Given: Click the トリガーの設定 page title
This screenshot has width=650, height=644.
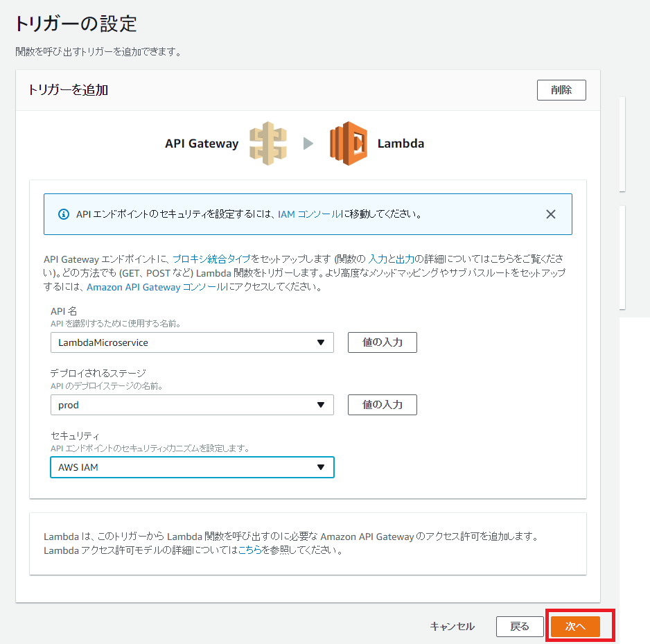Looking at the screenshot, I should pyautogui.click(x=76, y=24).
